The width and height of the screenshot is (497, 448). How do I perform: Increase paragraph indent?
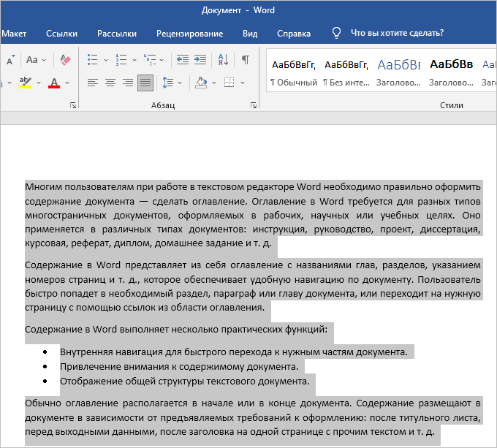tap(200, 60)
